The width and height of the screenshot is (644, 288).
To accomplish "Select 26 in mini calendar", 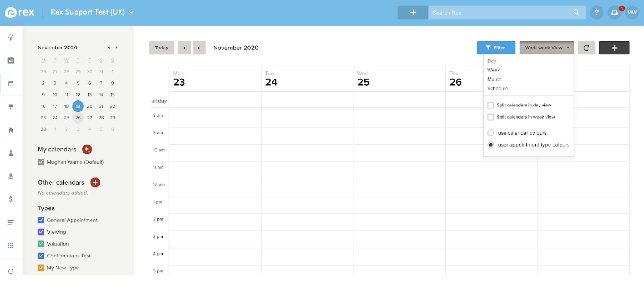I will [78, 118].
